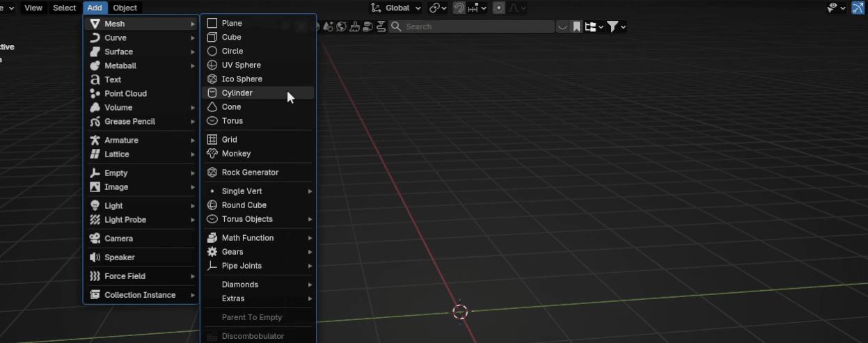
Task: Click the Monkey mesh icon
Action: point(212,154)
